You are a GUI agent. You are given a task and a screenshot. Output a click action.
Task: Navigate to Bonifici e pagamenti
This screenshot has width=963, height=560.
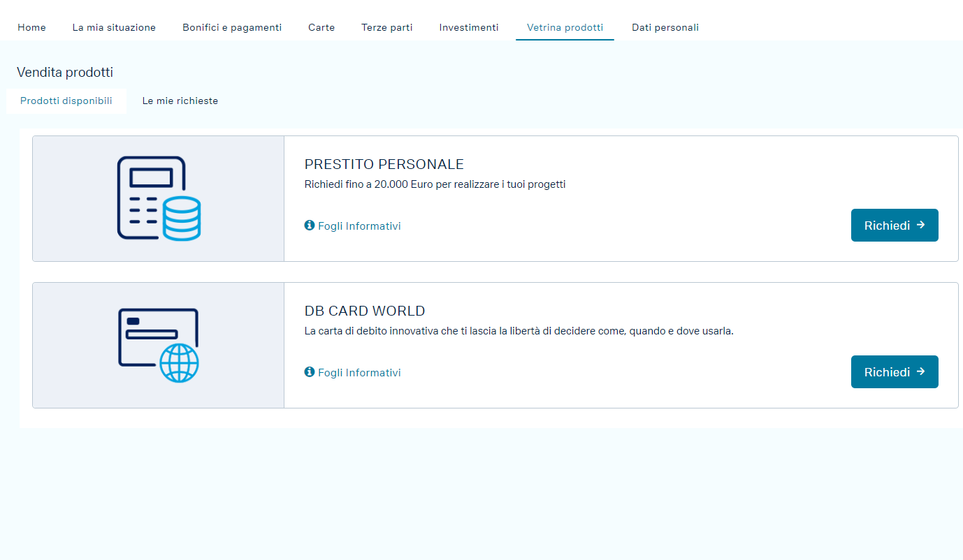[x=232, y=27]
